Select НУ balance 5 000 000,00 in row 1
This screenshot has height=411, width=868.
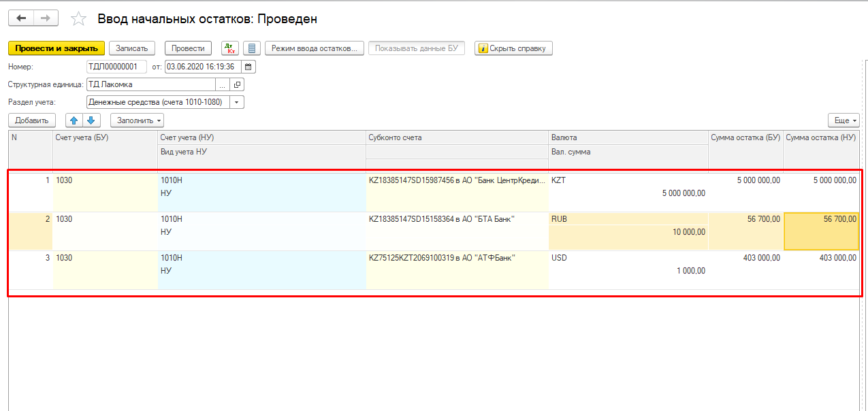821,193
